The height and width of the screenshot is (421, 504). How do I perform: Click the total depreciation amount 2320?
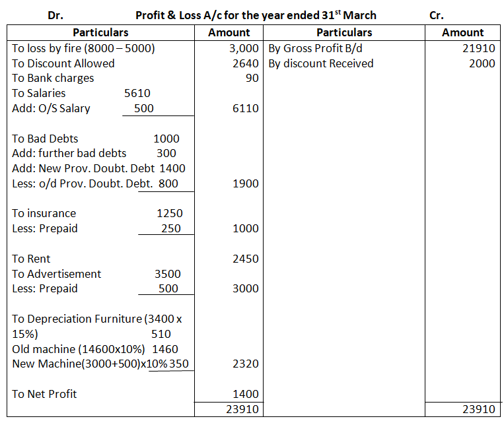pos(246,364)
